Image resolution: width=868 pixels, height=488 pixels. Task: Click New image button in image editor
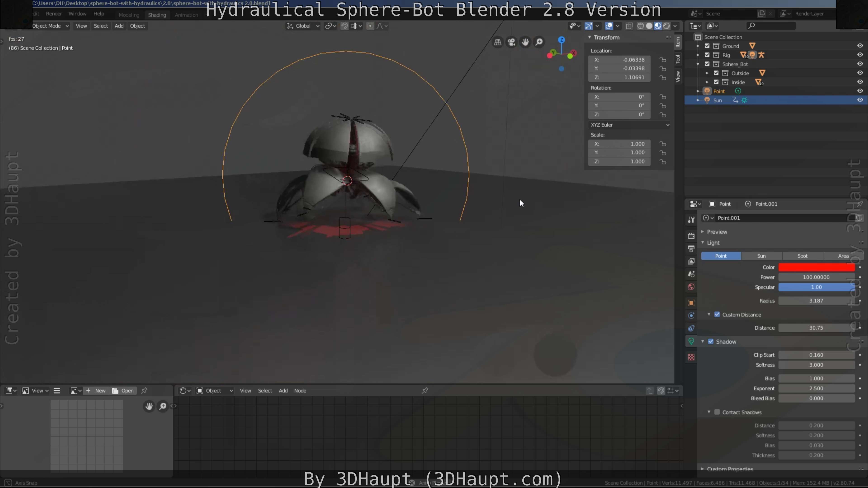point(96,391)
